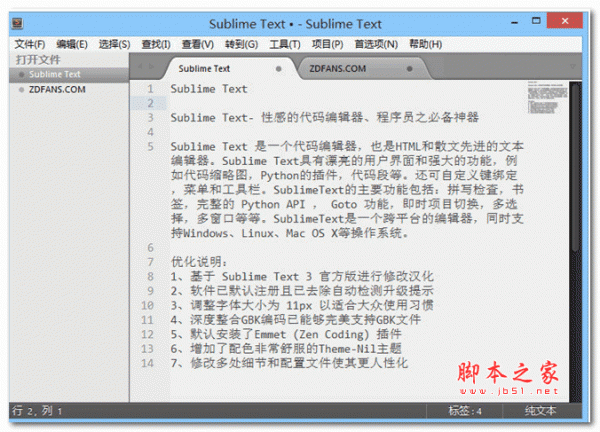The image size is (600, 432).
Task: Click the 纯文本 syntax selector
Action: pos(540,411)
